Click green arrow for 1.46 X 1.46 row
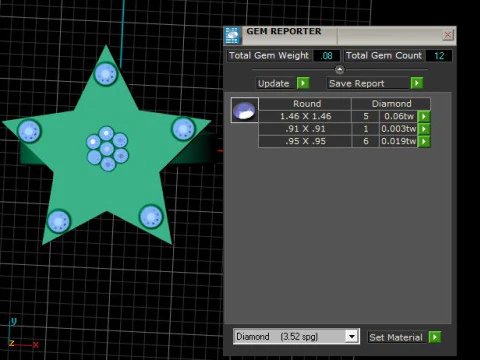The height and width of the screenshot is (360, 480). (424, 116)
